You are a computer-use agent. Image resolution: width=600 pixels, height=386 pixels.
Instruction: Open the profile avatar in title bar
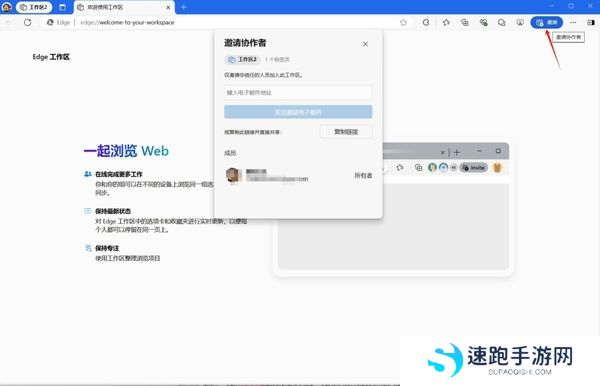pyautogui.click(x=7, y=7)
